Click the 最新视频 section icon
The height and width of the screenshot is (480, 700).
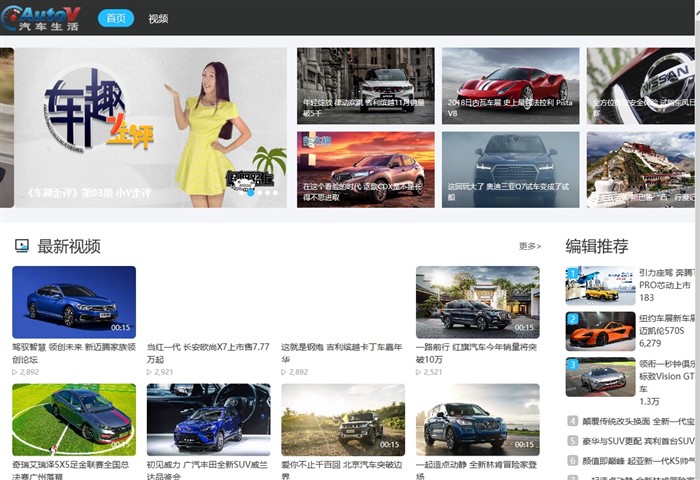pyautogui.click(x=22, y=246)
